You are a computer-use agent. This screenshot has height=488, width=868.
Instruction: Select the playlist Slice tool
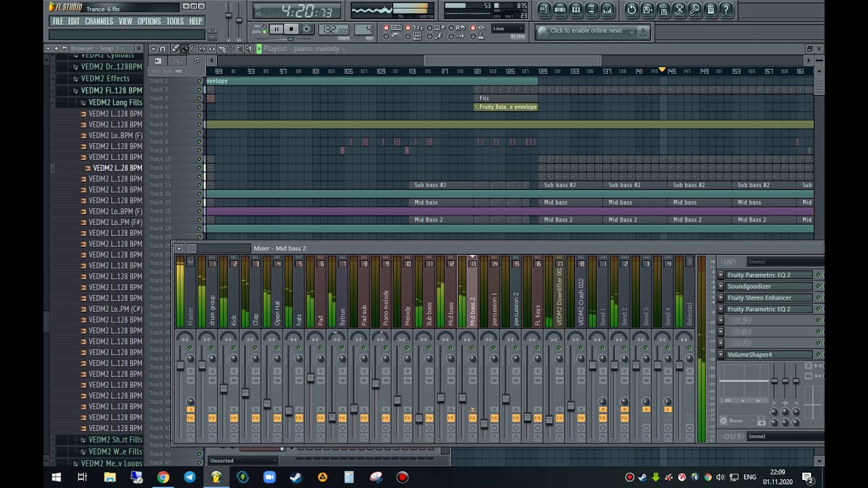tap(222, 49)
